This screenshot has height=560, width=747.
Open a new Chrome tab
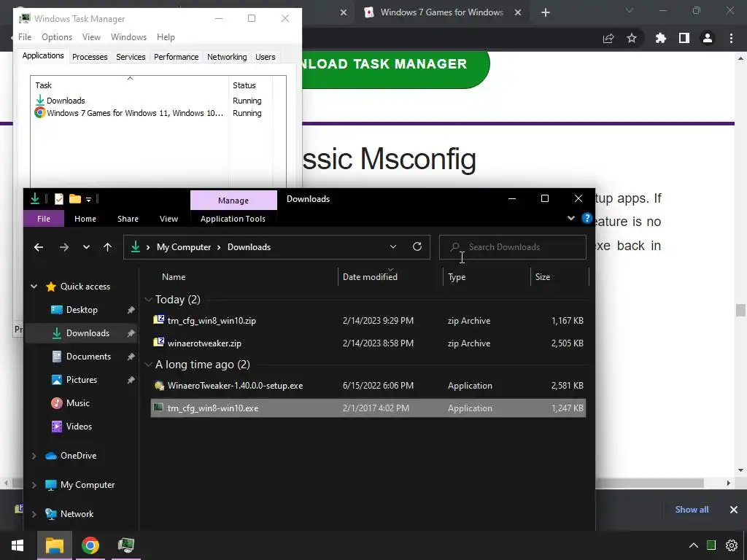click(546, 12)
